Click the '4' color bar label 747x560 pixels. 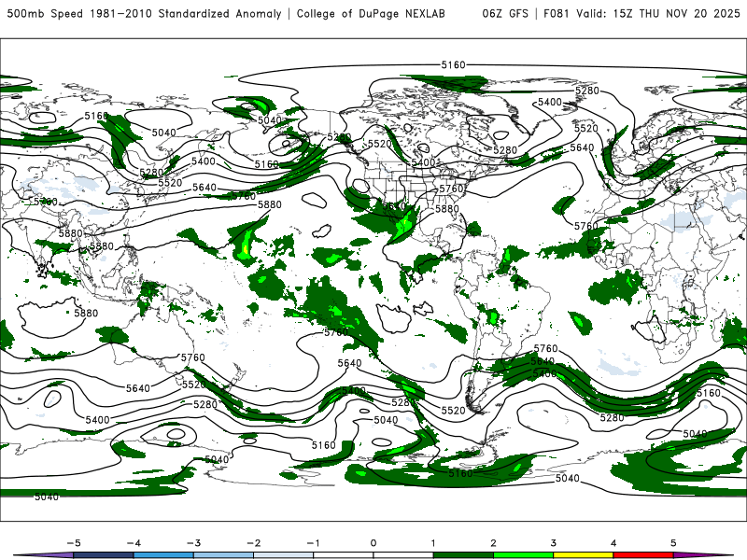(613, 543)
